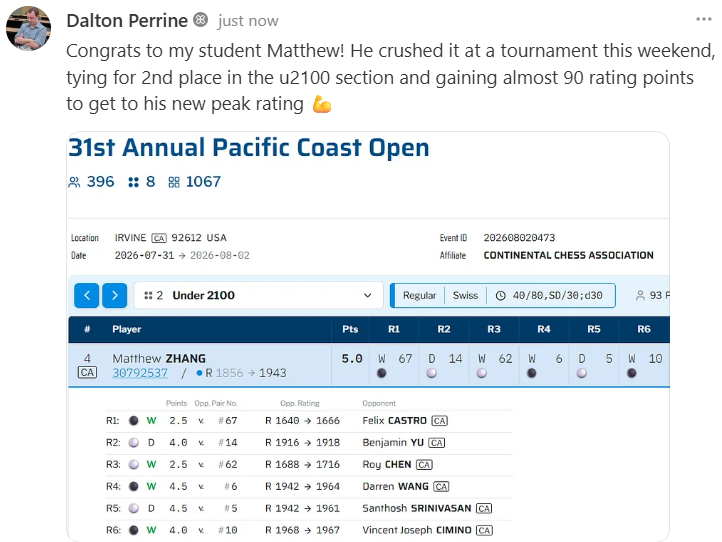The width and height of the screenshot is (722, 542).
Task: Click the Pts column header
Action: [350, 329]
